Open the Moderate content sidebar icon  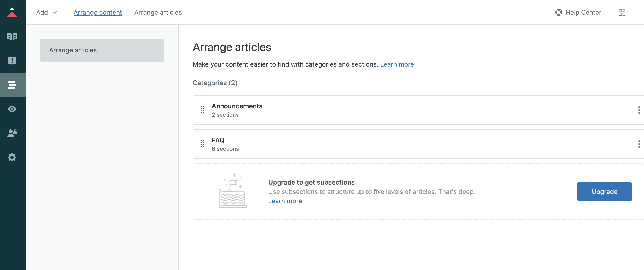point(12,61)
